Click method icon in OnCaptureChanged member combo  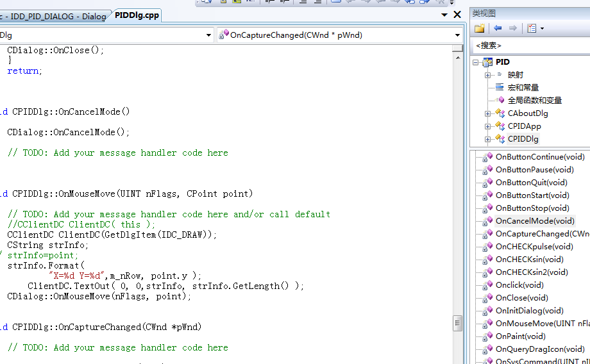(x=224, y=35)
